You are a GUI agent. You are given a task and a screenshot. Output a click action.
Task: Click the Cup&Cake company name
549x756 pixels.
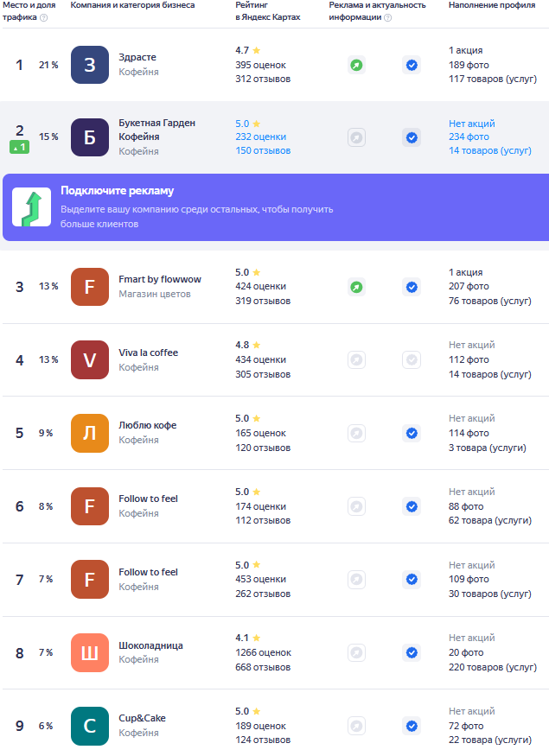point(142,718)
